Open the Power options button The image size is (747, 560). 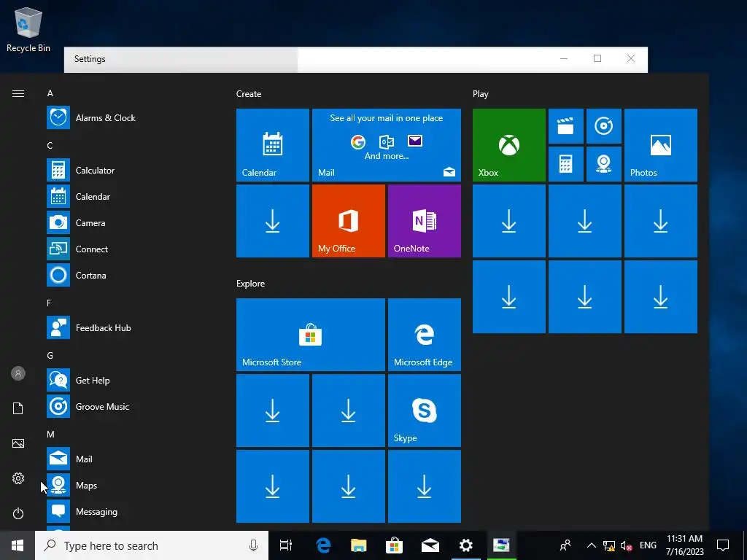18,513
